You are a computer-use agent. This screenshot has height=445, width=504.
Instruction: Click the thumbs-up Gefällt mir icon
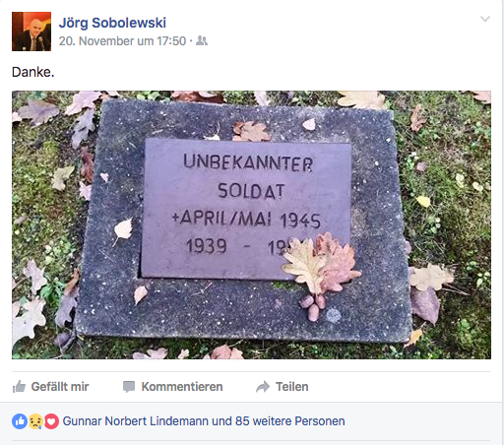pos(19,387)
